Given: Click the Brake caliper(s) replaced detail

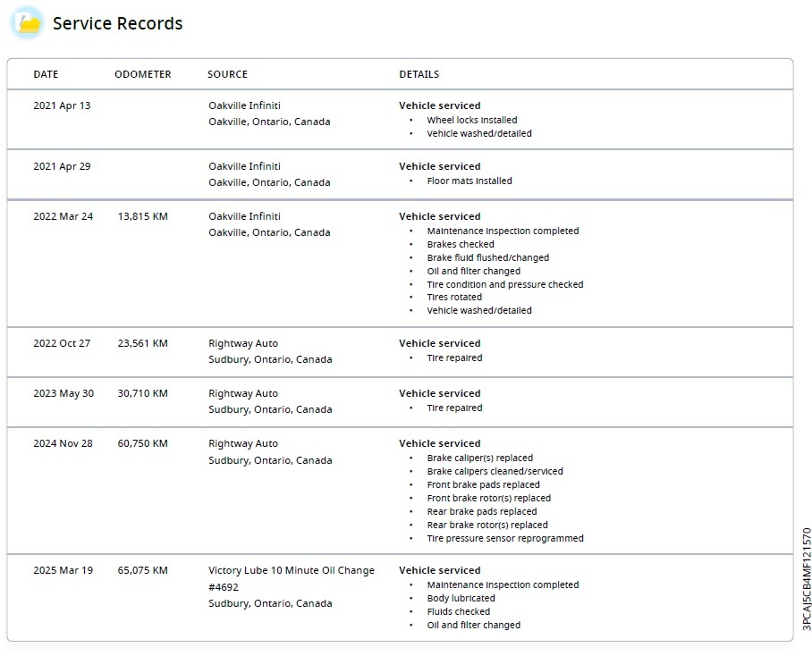Looking at the screenshot, I should (x=479, y=458).
